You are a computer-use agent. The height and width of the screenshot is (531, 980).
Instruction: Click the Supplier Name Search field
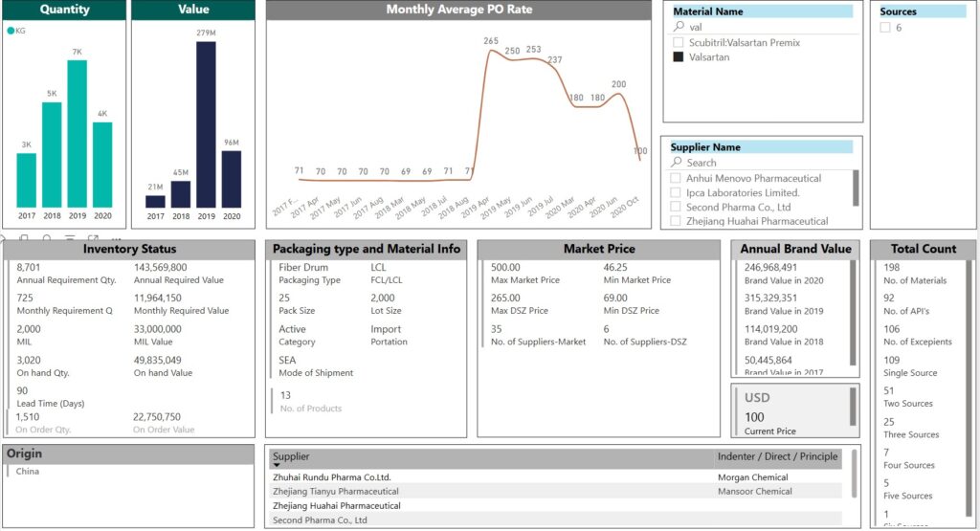pos(761,163)
